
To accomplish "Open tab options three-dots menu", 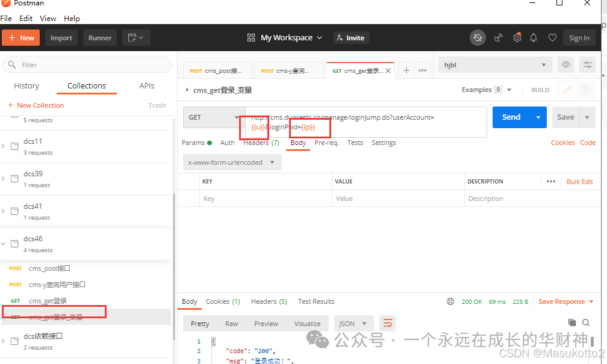I will [x=422, y=70].
